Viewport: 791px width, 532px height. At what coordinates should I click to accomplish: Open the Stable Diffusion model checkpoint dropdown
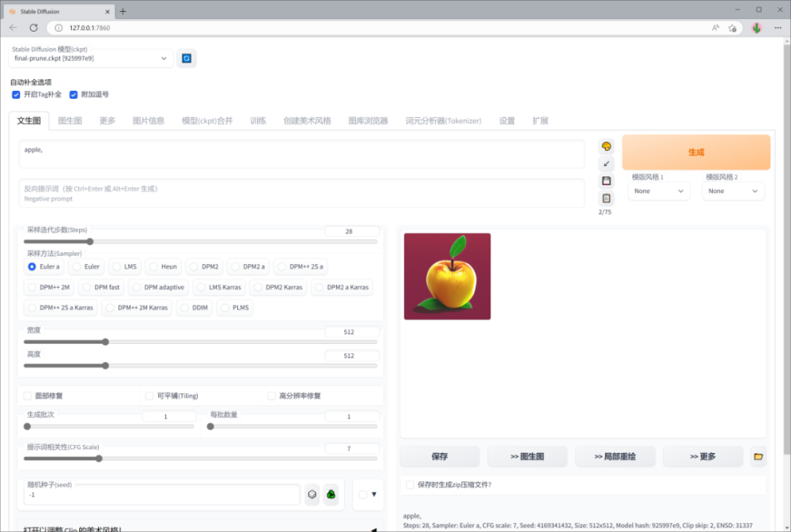coord(90,58)
